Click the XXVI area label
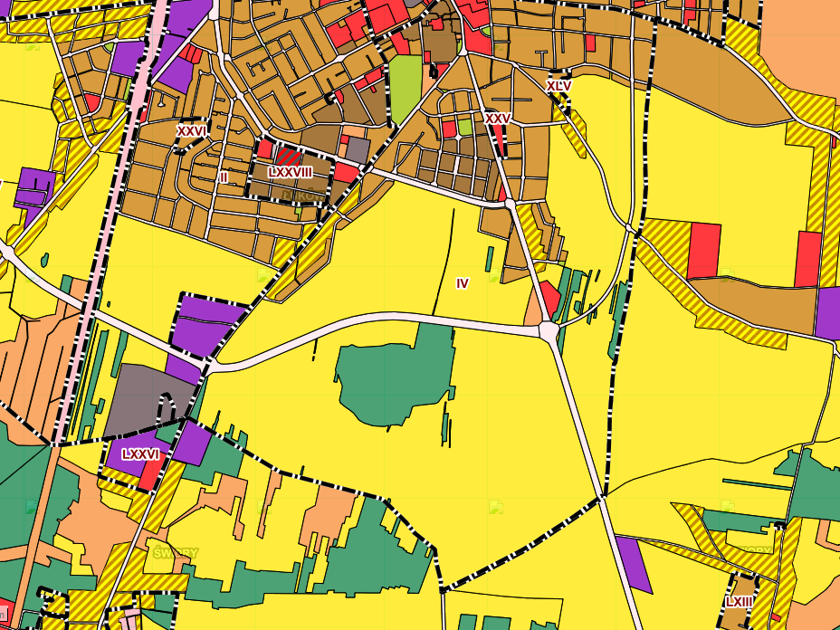 (191, 131)
